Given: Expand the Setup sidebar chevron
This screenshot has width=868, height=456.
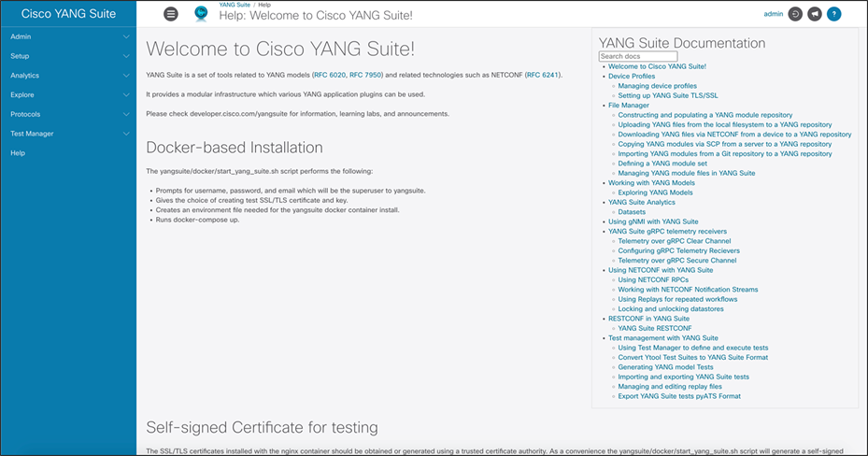Looking at the screenshot, I should tap(126, 56).
